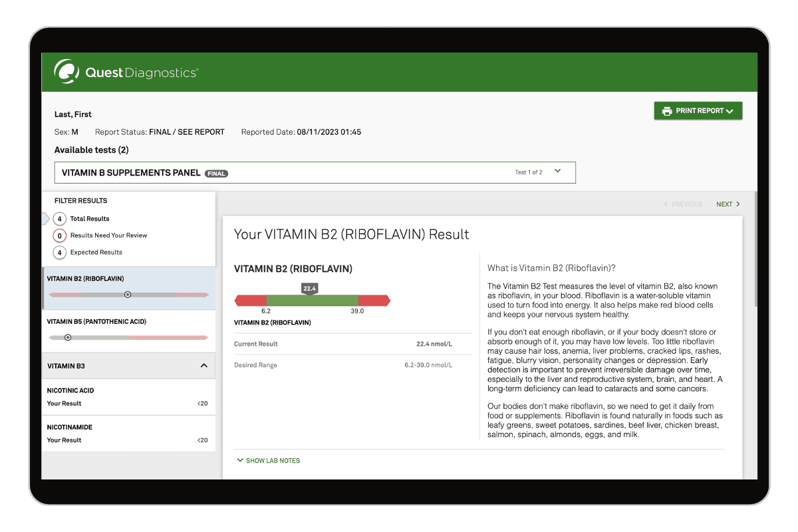Image resolution: width=798 pixels, height=532 pixels.
Task: Click the Print Report button
Action: pyautogui.click(x=698, y=110)
